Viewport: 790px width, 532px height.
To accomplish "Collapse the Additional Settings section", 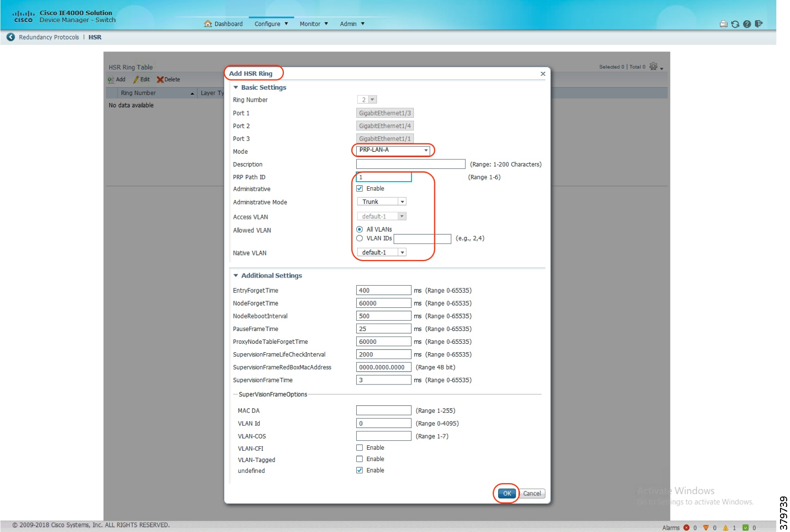I will [x=236, y=276].
